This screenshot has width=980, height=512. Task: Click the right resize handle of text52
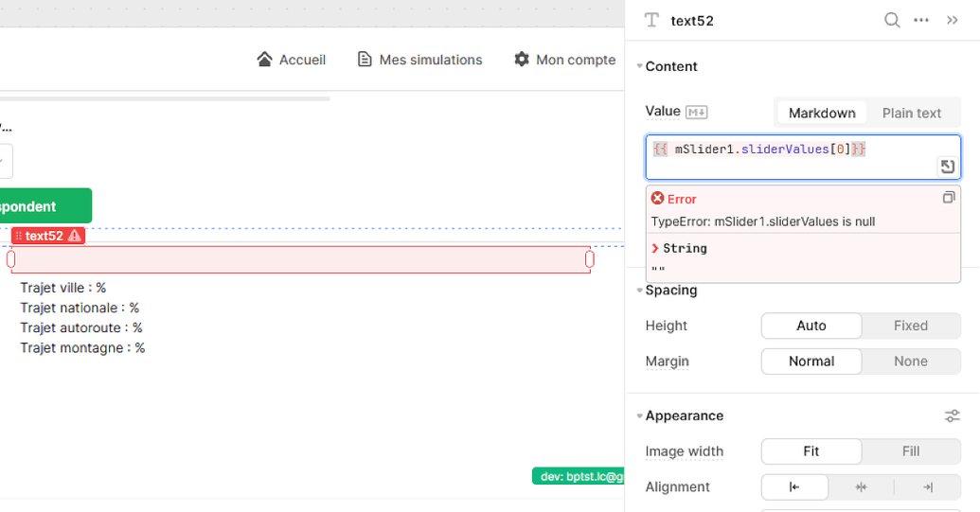pos(589,258)
